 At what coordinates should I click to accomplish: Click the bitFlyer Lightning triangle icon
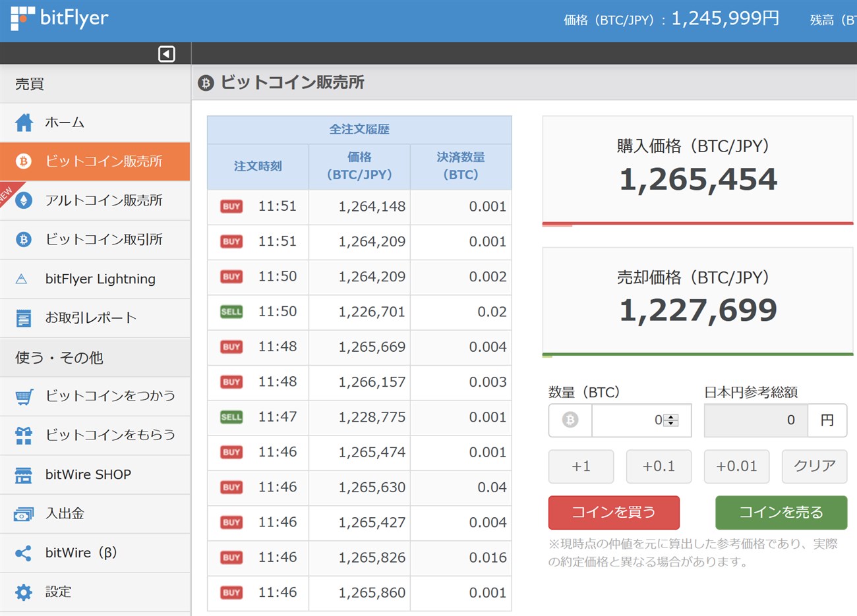pyautogui.click(x=22, y=279)
